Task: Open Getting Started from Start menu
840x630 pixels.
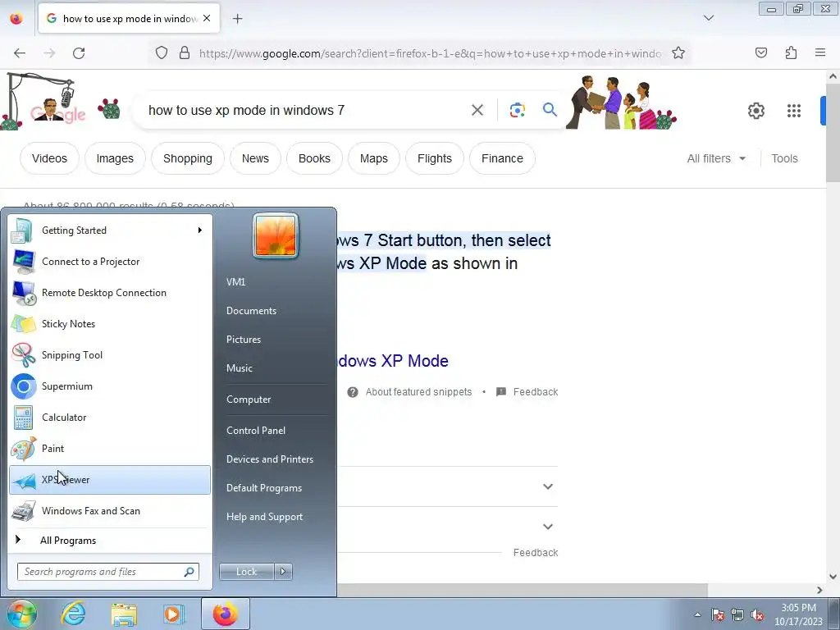Action: [x=110, y=231]
